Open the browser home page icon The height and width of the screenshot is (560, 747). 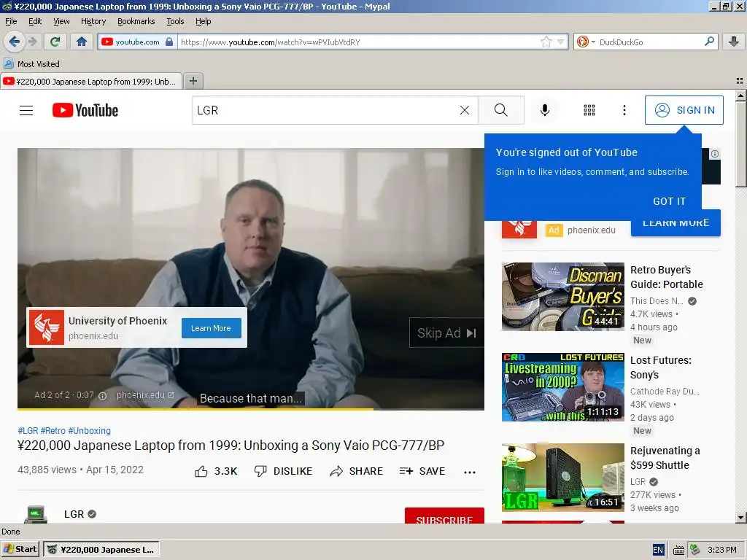[x=82, y=42]
